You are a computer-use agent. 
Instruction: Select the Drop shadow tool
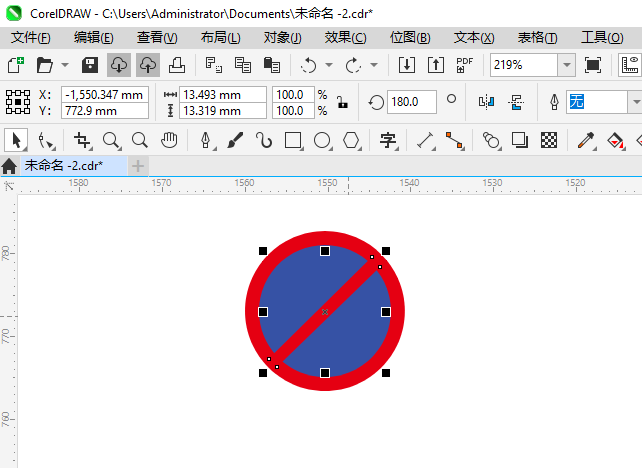pyautogui.click(x=520, y=141)
